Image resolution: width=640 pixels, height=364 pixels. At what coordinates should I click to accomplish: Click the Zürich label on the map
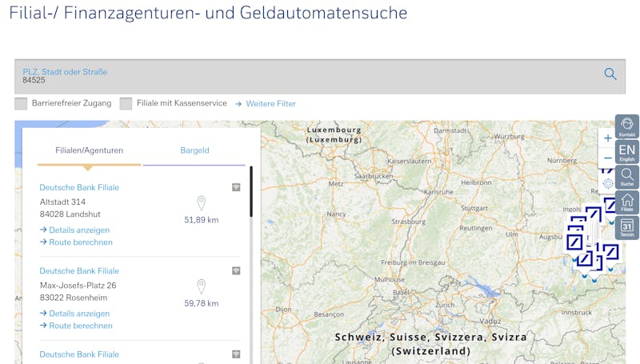click(x=445, y=305)
